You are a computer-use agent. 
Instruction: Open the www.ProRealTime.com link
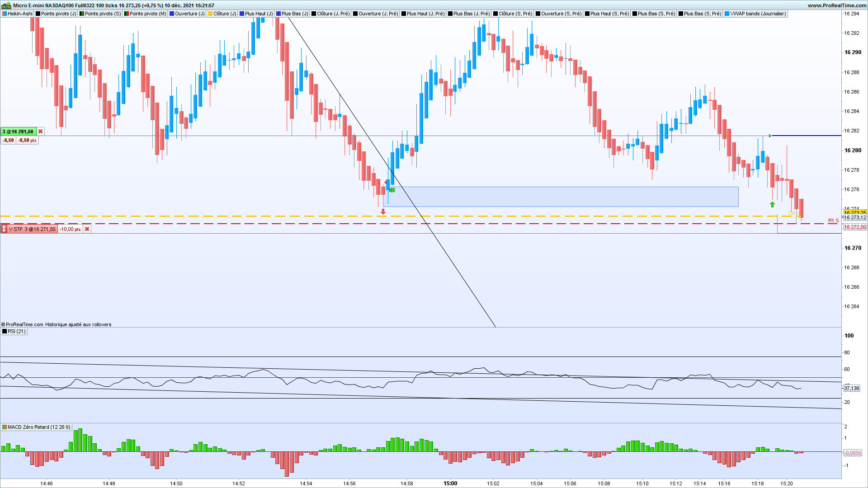click(x=837, y=5)
